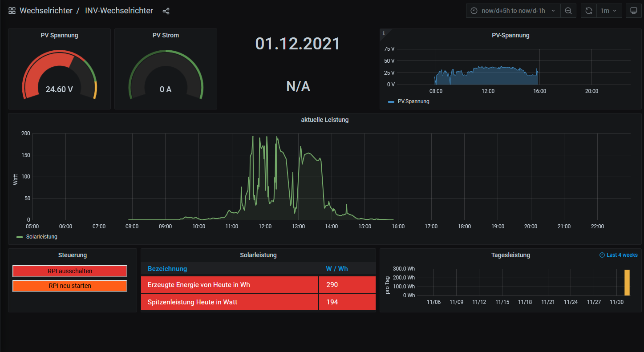Sort table by W / Wh column header
Viewport: 644px width, 352px height.
336,269
